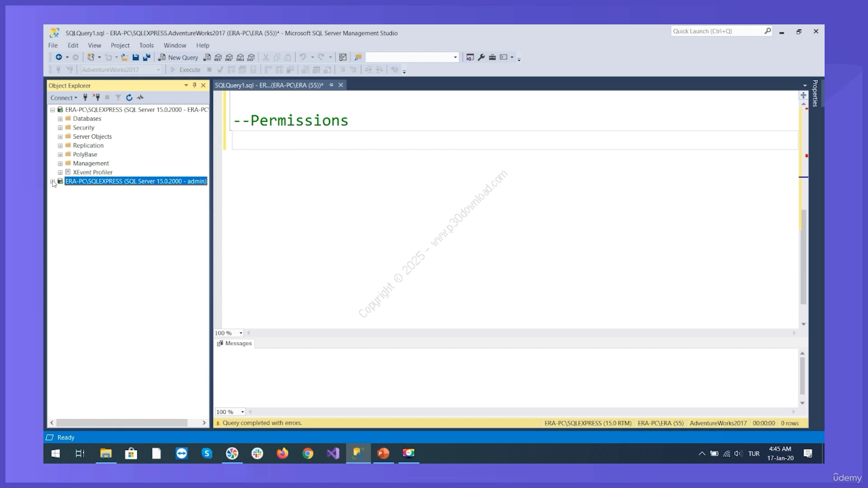Viewport: 868px width, 488px height.
Task: Pin the Object Explorer panel
Action: (x=195, y=85)
